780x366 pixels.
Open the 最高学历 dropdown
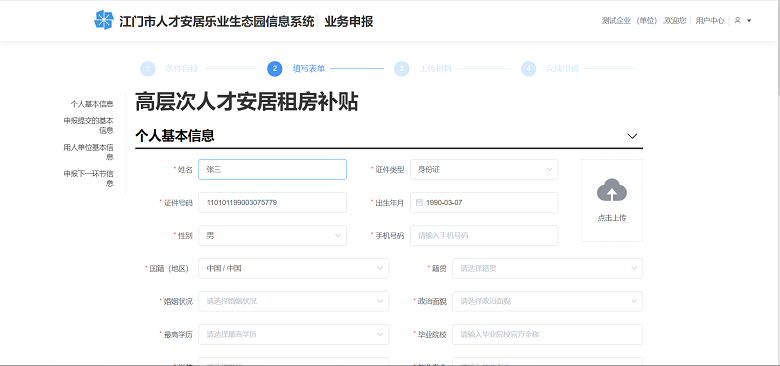(x=293, y=335)
